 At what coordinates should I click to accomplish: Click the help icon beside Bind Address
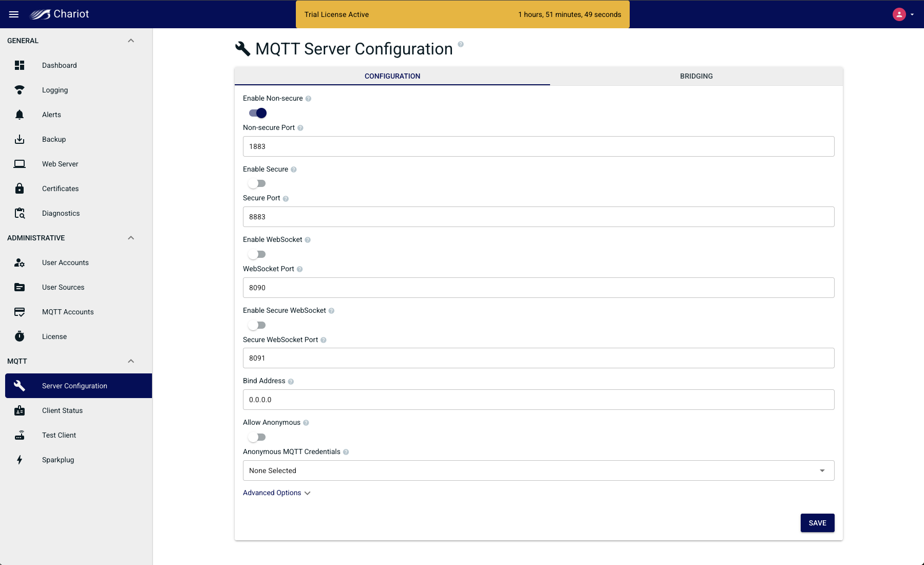291,382
